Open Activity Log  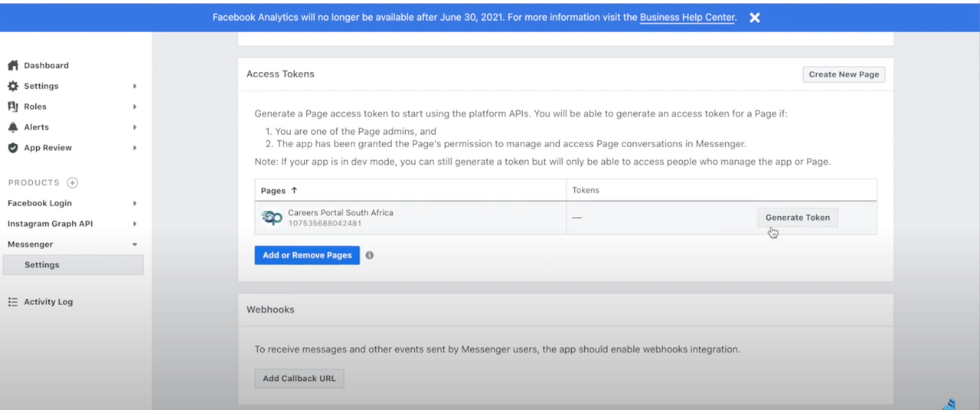[x=48, y=302]
